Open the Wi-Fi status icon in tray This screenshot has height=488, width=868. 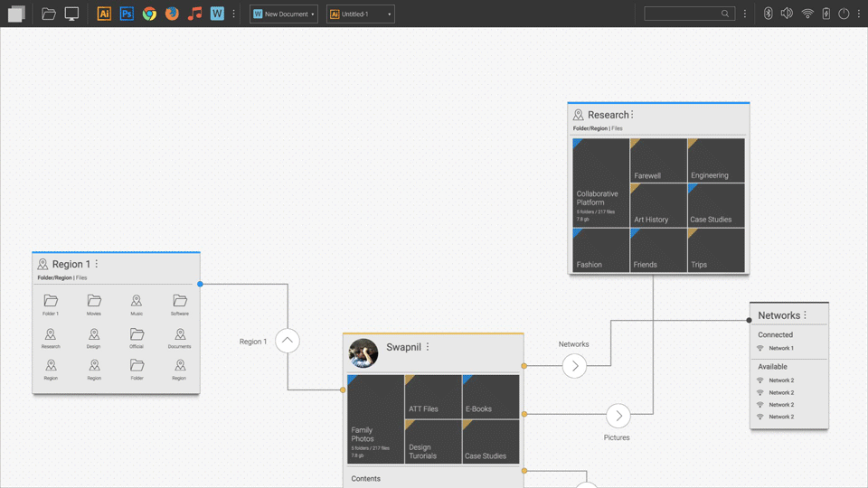click(x=807, y=14)
